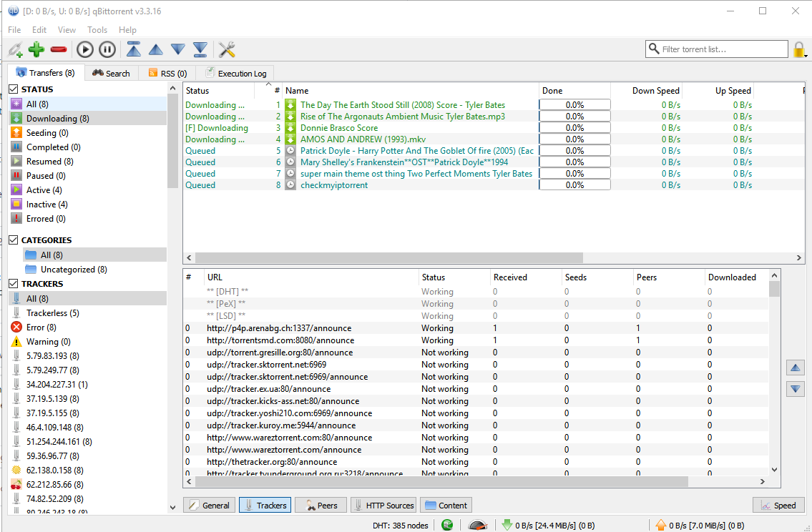Select the Warning (0) tracker filter
The height and width of the screenshot is (532, 812).
pos(88,342)
